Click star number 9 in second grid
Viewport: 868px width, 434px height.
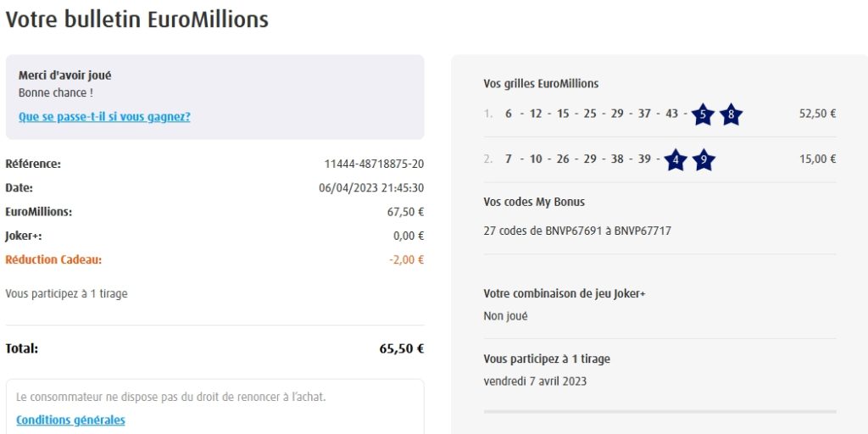pyautogui.click(x=704, y=159)
